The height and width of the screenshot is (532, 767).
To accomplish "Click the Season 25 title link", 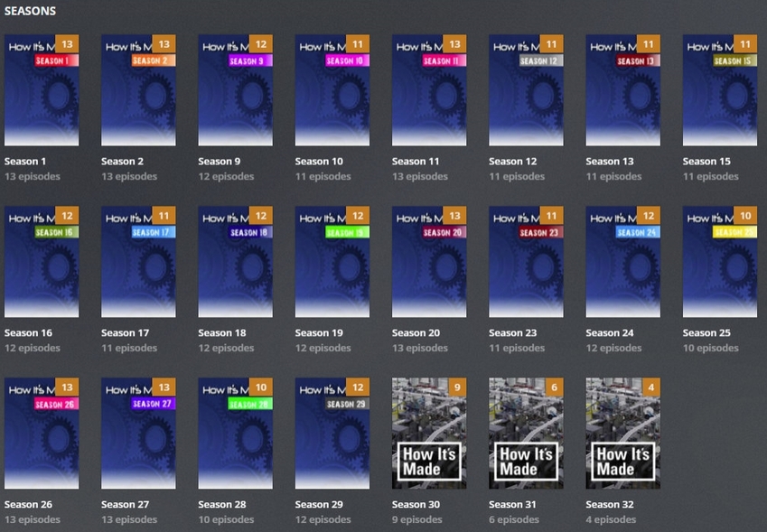I will tap(706, 333).
